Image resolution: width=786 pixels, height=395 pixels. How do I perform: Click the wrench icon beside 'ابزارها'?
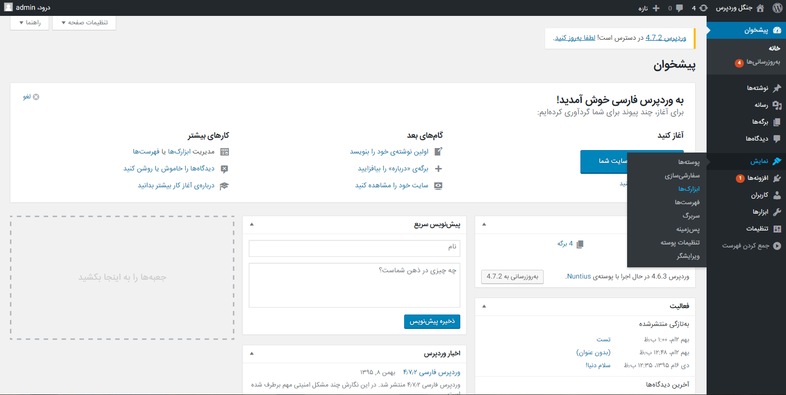pos(777,212)
